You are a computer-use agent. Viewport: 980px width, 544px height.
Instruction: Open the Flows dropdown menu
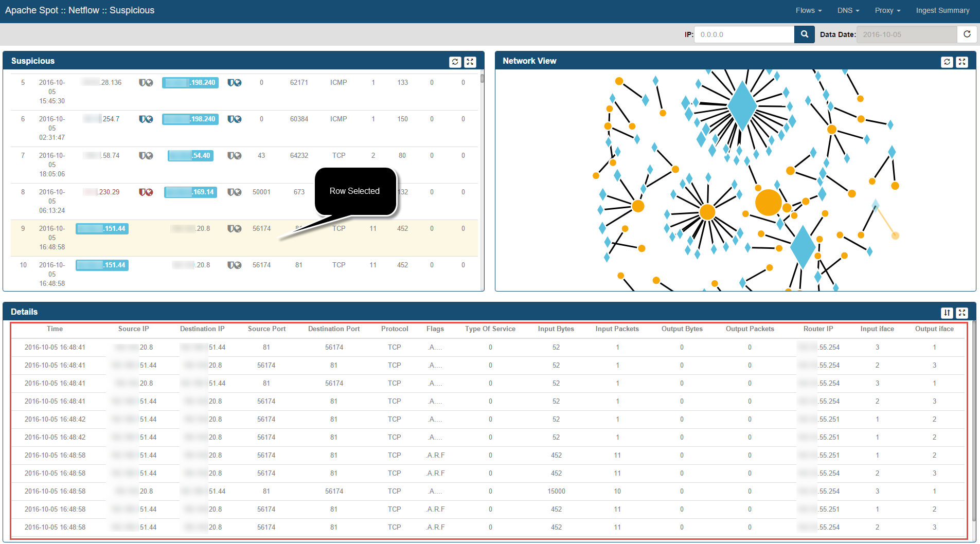pos(808,10)
